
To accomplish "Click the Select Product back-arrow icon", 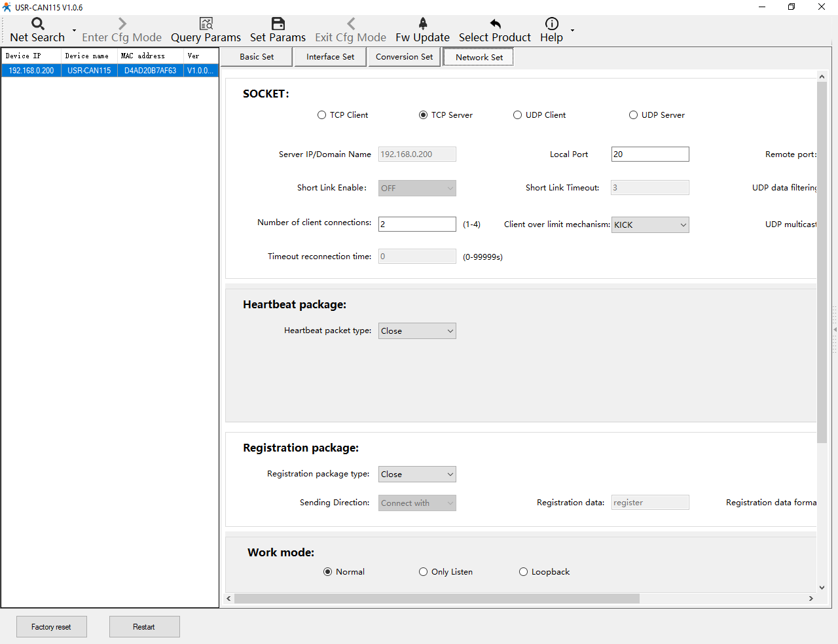I will tap(495, 24).
